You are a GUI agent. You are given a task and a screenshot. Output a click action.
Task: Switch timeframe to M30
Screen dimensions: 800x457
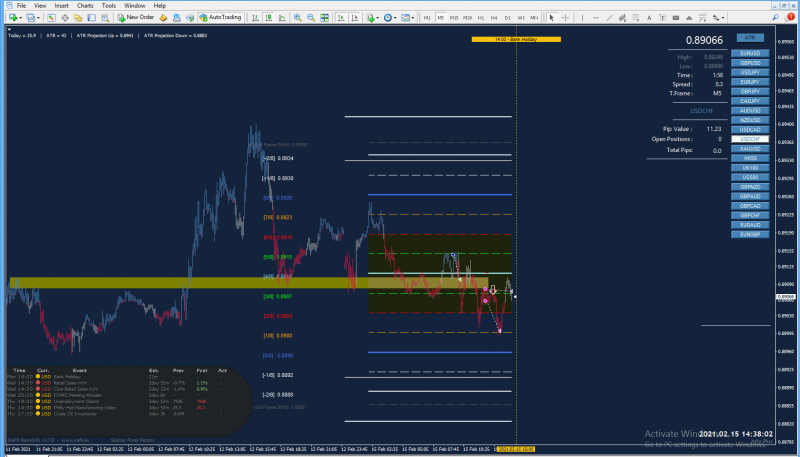(x=467, y=17)
